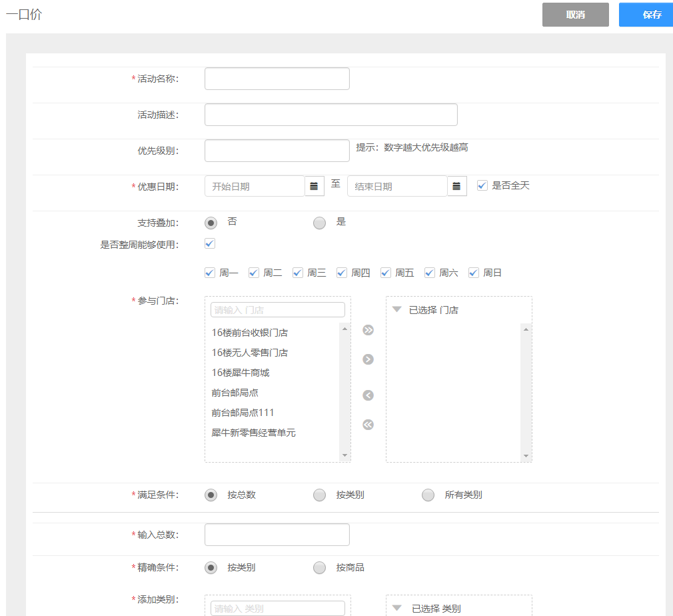Move all stores to selected list
This screenshot has height=616, width=673.
pyautogui.click(x=368, y=330)
